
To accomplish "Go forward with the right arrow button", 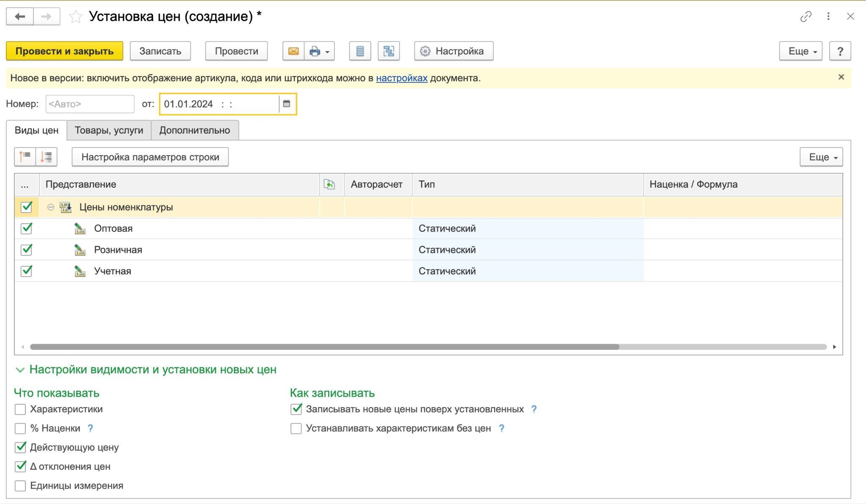I will pyautogui.click(x=47, y=16).
